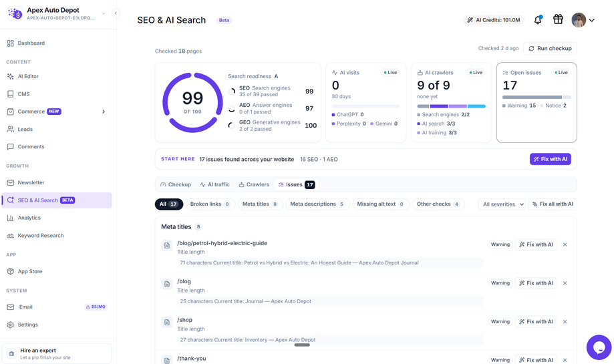Expand the Apex Auto Depot workspace switcher

[104, 13]
